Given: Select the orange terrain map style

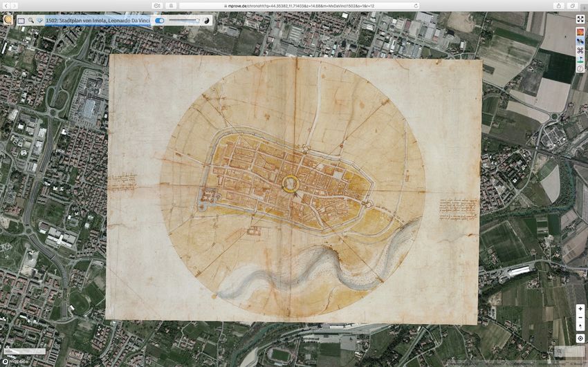Looking at the screenshot, I should coord(580,32).
